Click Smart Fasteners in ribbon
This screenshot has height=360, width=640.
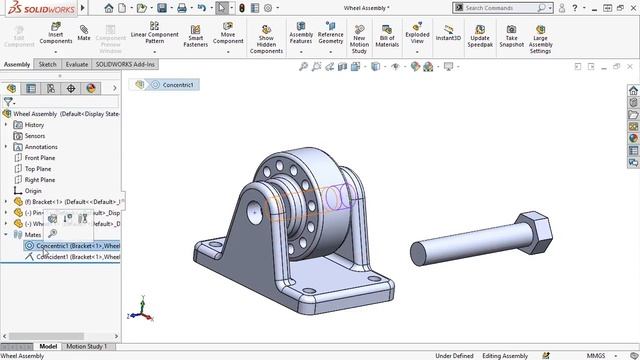[x=196, y=36]
